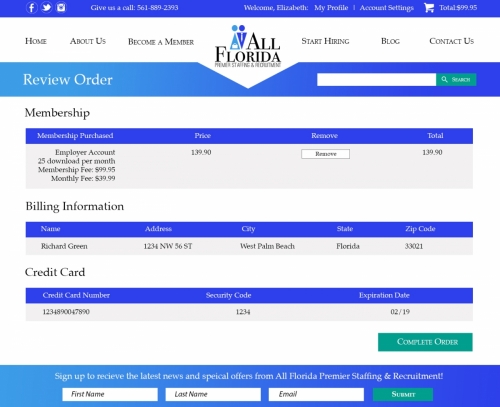Go to Contact Us page
This screenshot has height=407, width=500.
coord(451,41)
